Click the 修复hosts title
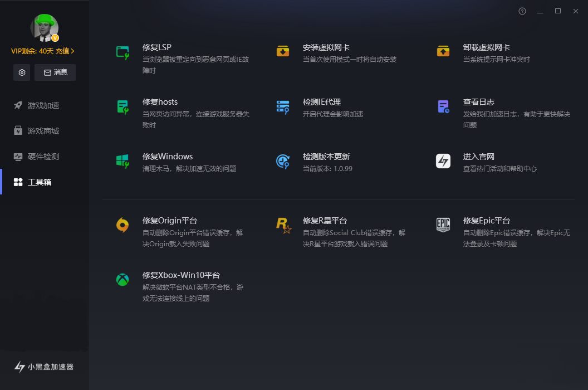This screenshot has height=390, width=588. coord(160,102)
